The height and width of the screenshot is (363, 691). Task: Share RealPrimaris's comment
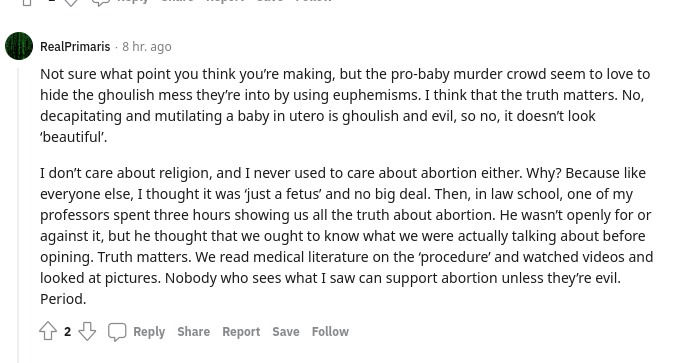click(x=193, y=332)
